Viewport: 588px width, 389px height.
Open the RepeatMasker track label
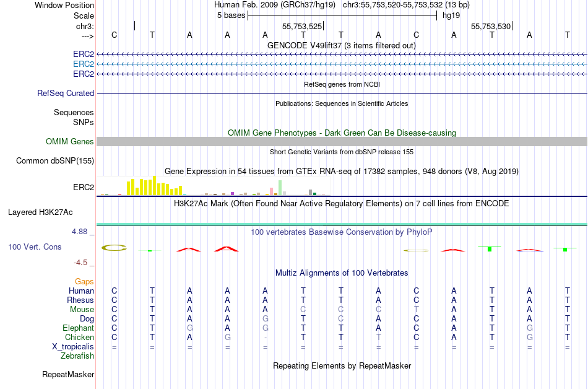click(x=68, y=374)
